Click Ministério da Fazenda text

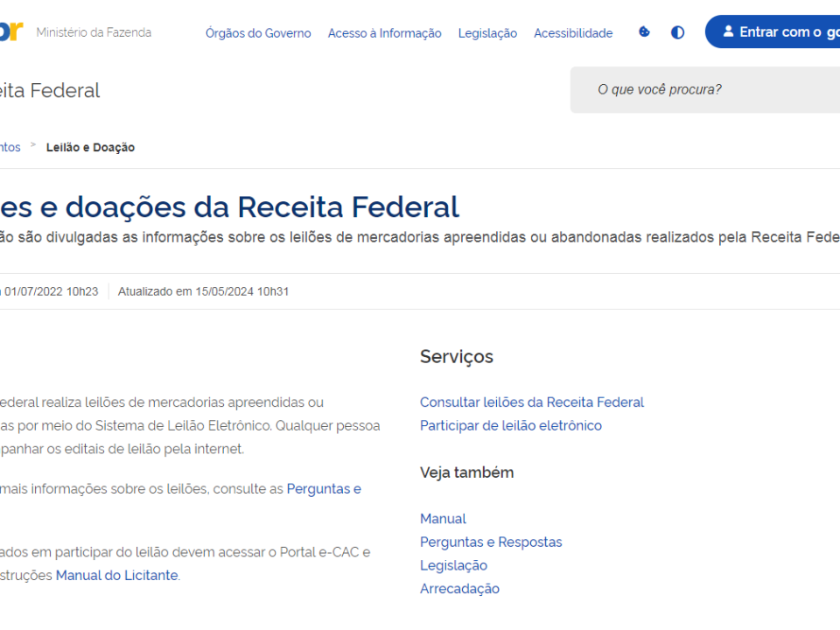pyautogui.click(x=94, y=32)
